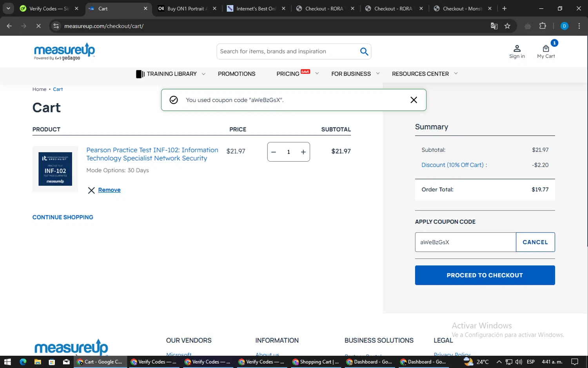Open the For Business menu

point(351,74)
